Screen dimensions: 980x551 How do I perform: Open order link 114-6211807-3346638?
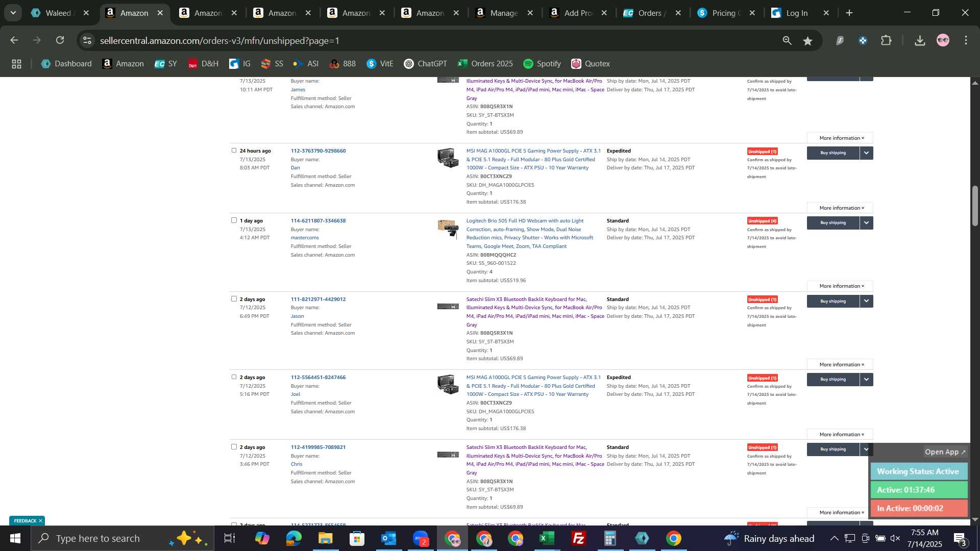pos(318,221)
